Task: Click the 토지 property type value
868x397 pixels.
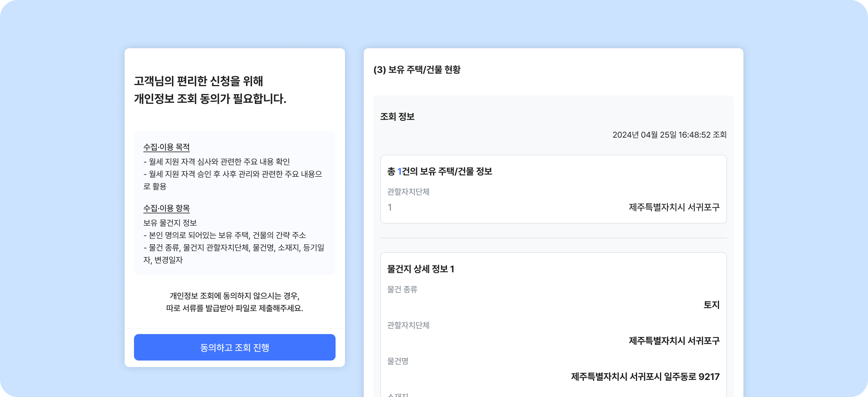Action: tap(711, 305)
